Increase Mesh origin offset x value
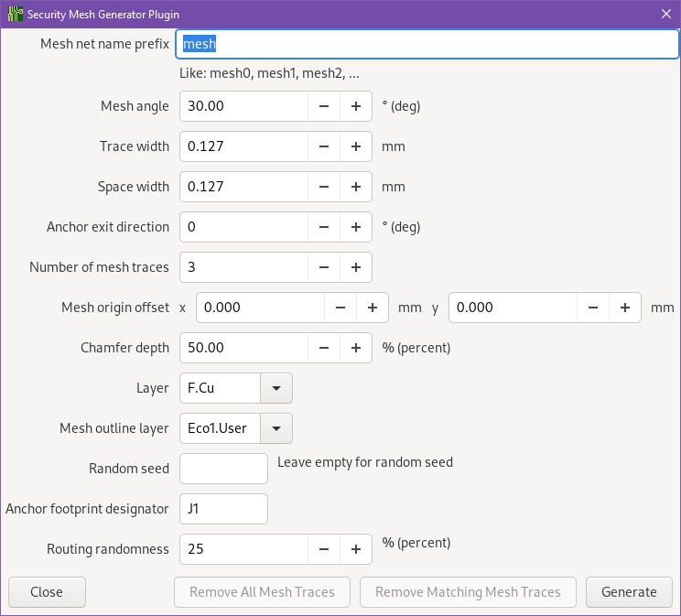The width and height of the screenshot is (681, 616). [x=373, y=308]
